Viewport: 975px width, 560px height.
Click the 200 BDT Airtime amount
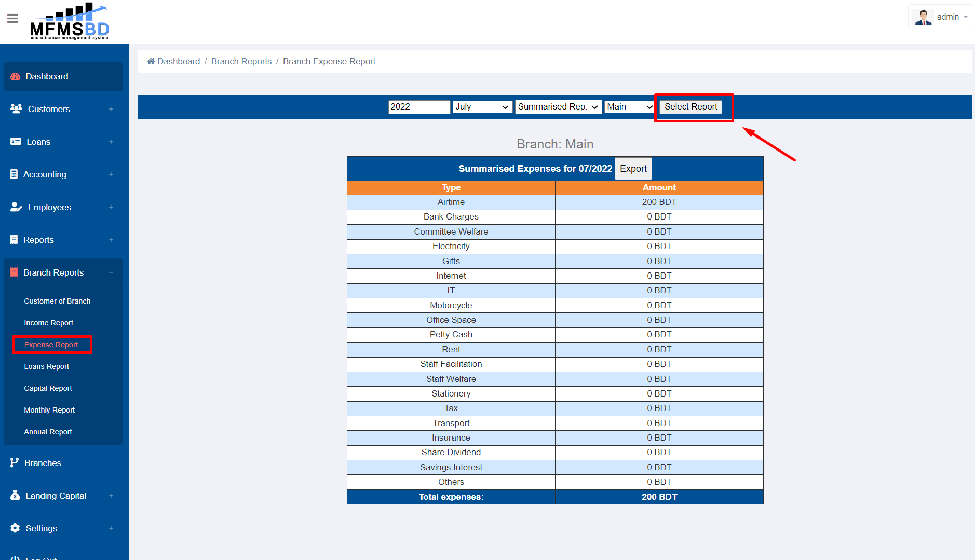[659, 202]
